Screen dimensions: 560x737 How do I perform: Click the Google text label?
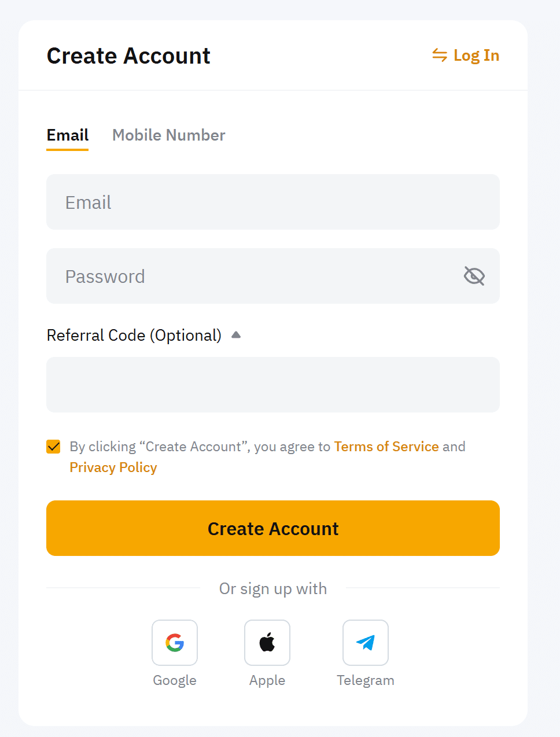point(175,680)
